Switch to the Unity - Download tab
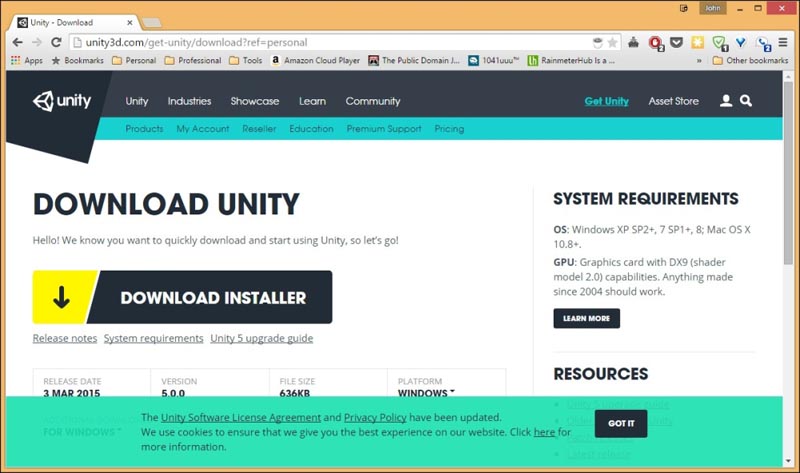800x473 pixels. click(70, 21)
